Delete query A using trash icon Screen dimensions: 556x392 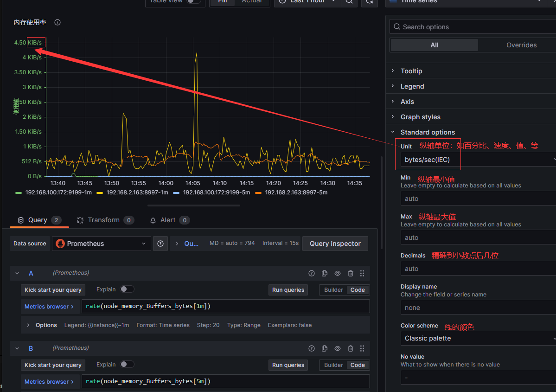coord(350,273)
